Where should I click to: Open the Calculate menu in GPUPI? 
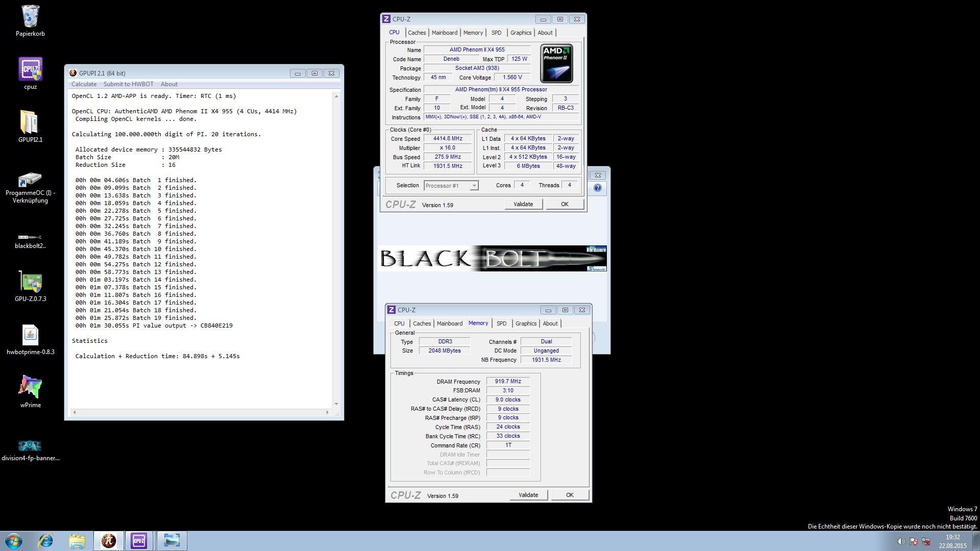point(84,84)
